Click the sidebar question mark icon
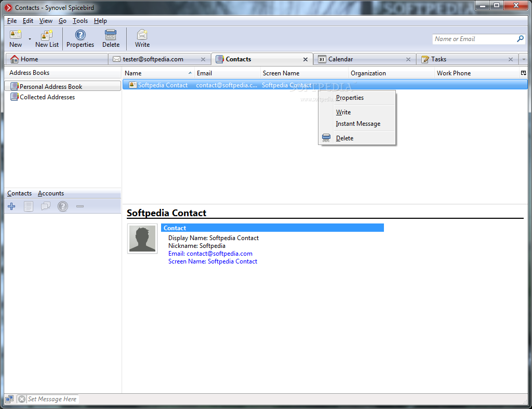Viewport: 532px width, 409px height. (63, 206)
